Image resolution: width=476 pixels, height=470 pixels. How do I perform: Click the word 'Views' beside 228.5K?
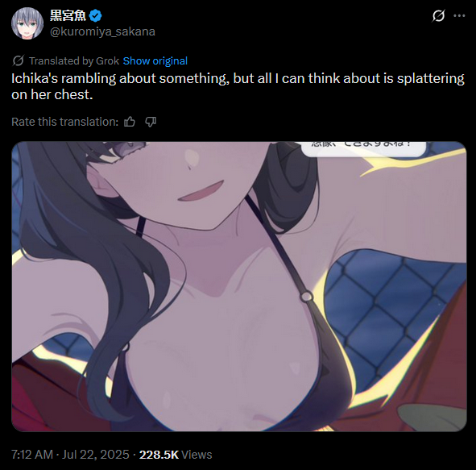[197, 455]
